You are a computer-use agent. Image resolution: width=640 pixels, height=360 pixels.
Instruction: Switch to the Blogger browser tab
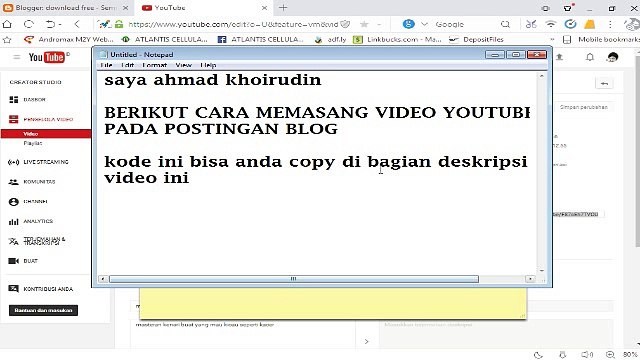65,8
